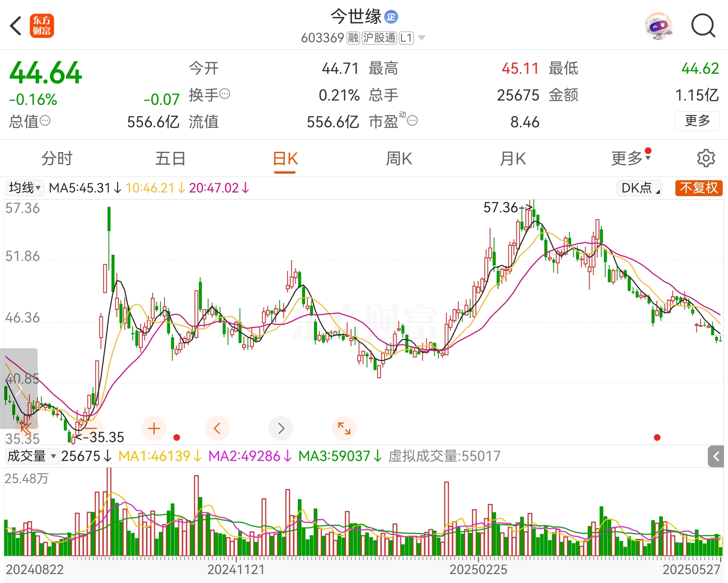The height and width of the screenshot is (583, 728).
Task: Expand the left side panel arrow
Action: (19, 389)
